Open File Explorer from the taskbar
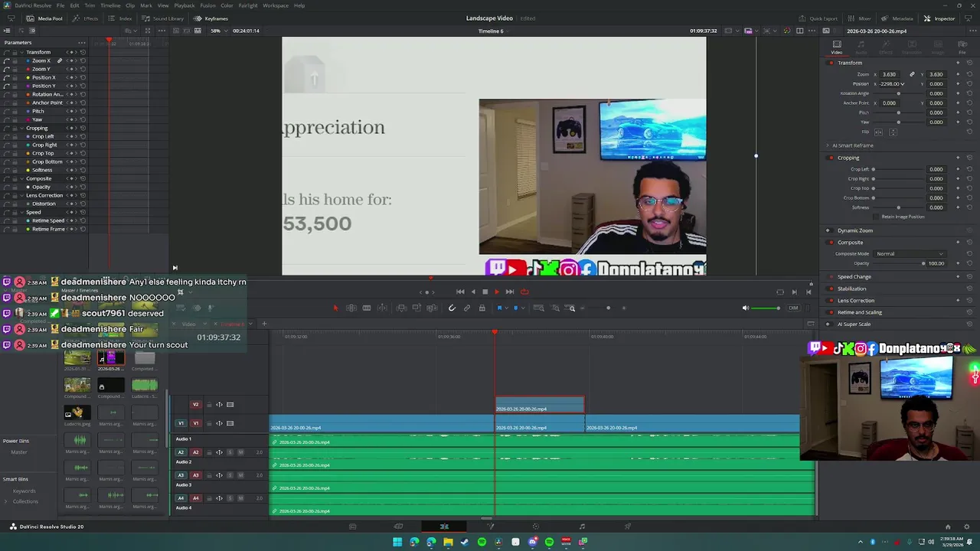The image size is (980, 551). (x=448, y=542)
